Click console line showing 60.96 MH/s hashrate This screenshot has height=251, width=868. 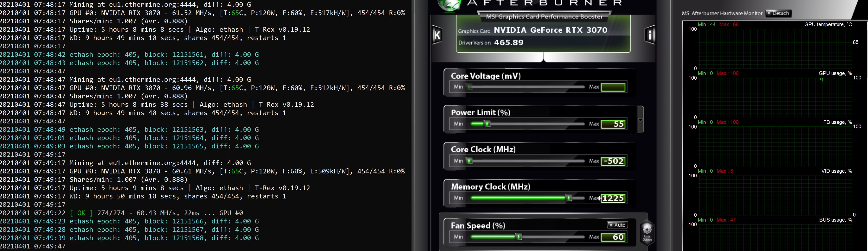(202, 88)
